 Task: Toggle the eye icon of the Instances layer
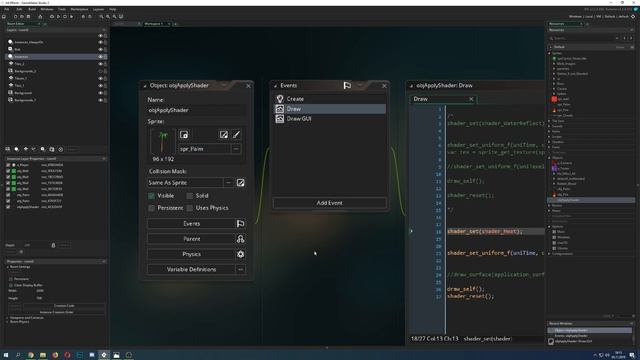point(100,57)
